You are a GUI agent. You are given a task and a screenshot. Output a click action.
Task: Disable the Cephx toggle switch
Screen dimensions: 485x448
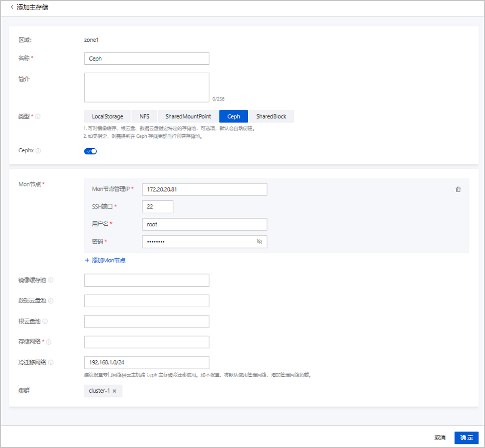(91, 151)
